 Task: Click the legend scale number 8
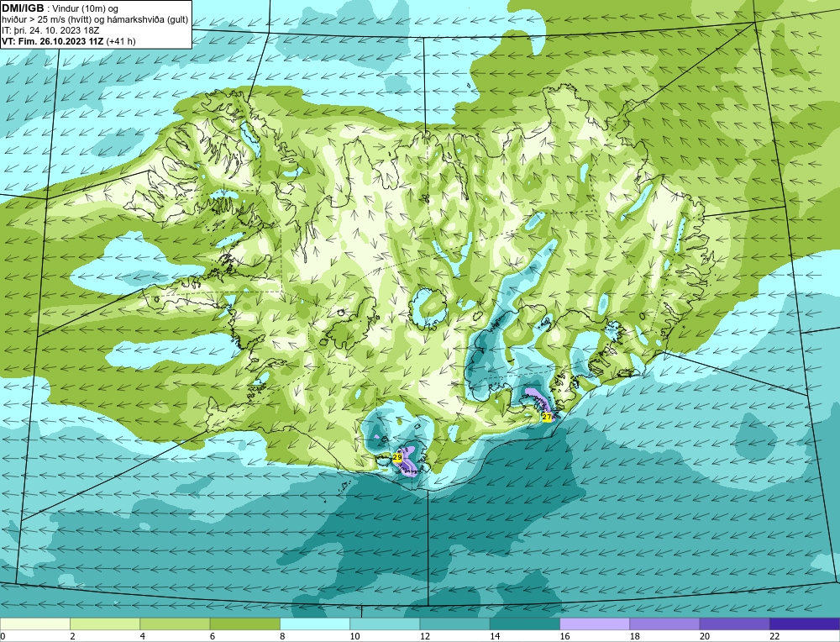(282, 636)
